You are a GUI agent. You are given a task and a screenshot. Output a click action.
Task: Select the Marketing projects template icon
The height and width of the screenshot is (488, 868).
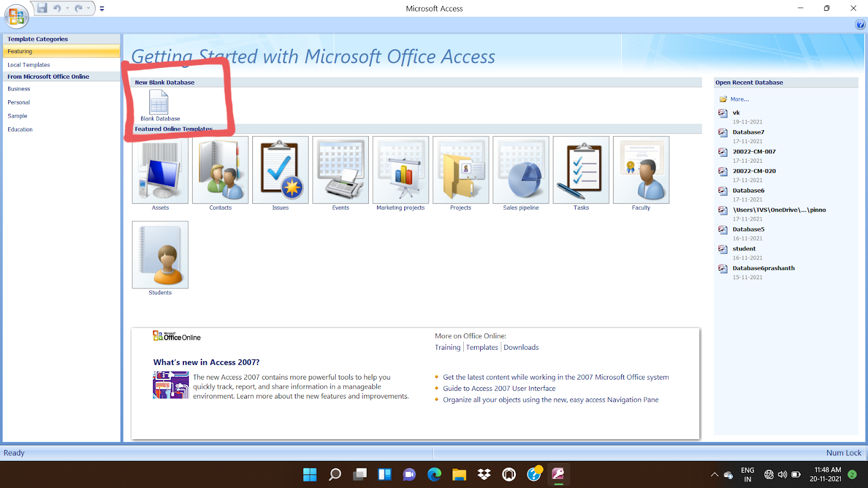tap(401, 170)
